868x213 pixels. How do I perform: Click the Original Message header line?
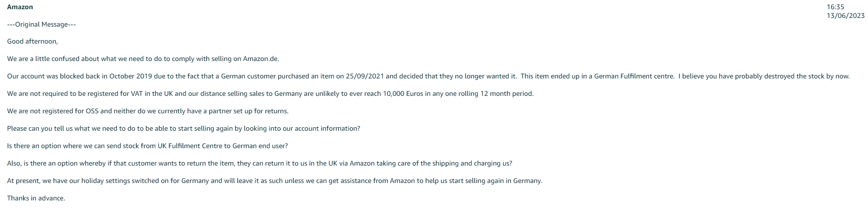pyautogui.click(x=42, y=25)
